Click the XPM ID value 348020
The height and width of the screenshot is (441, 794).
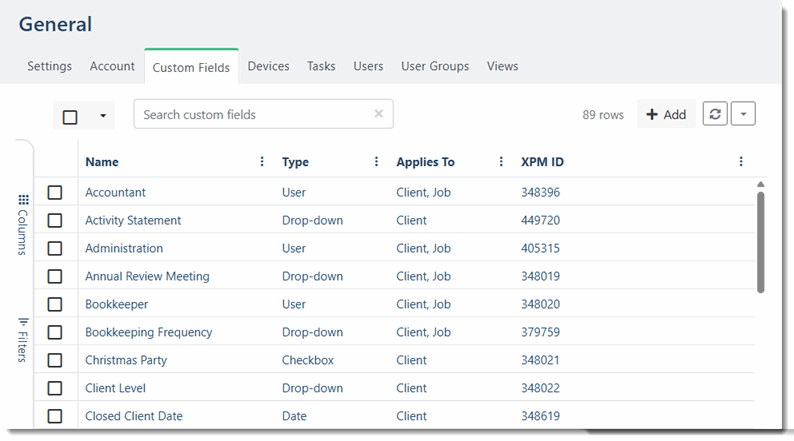[540, 304]
